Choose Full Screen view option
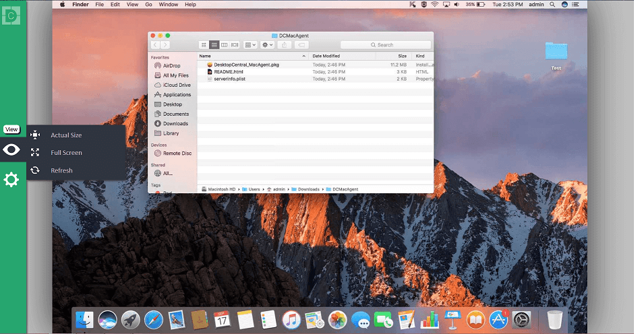The height and width of the screenshot is (334, 644). [x=66, y=153]
